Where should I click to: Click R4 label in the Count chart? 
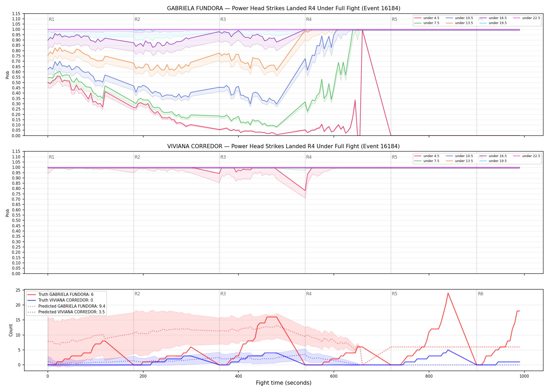pyautogui.click(x=309, y=294)
